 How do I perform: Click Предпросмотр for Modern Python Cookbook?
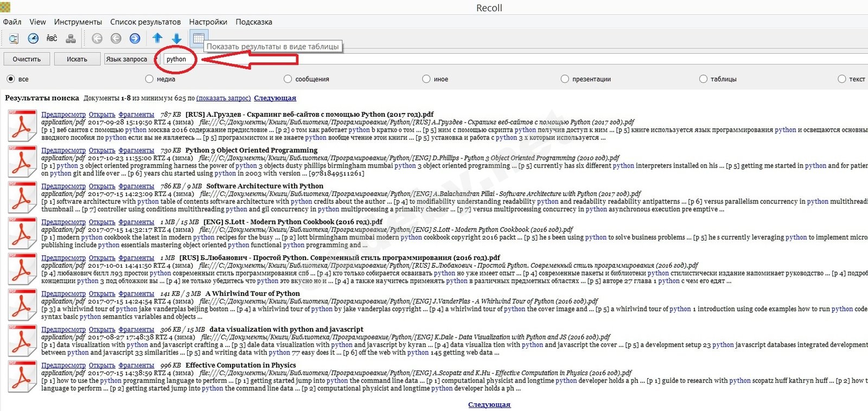click(63, 222)
